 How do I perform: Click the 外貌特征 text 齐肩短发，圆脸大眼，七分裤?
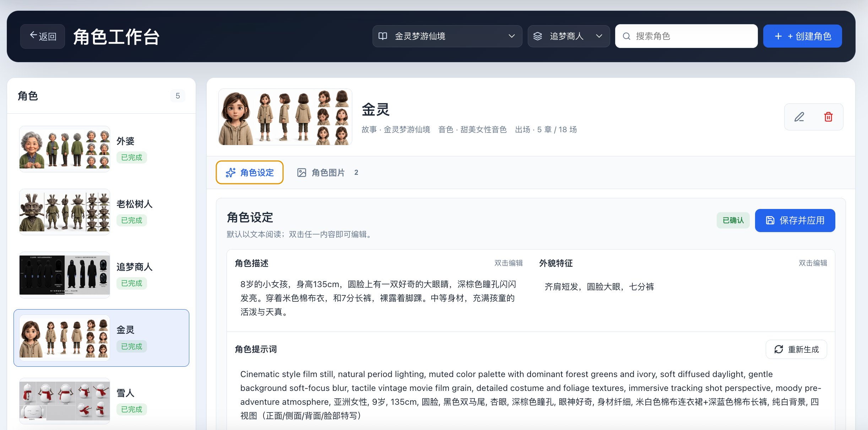[x=599, y=287]
